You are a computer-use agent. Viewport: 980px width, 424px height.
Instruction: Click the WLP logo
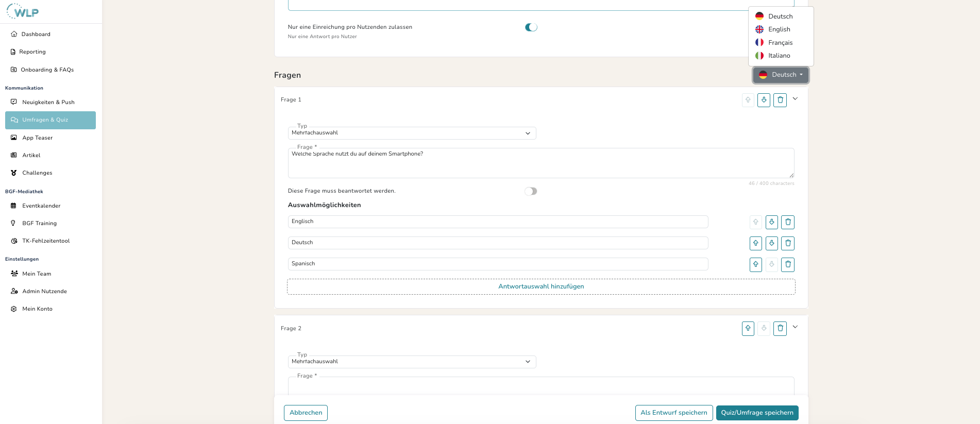click(x=23, y=11)
